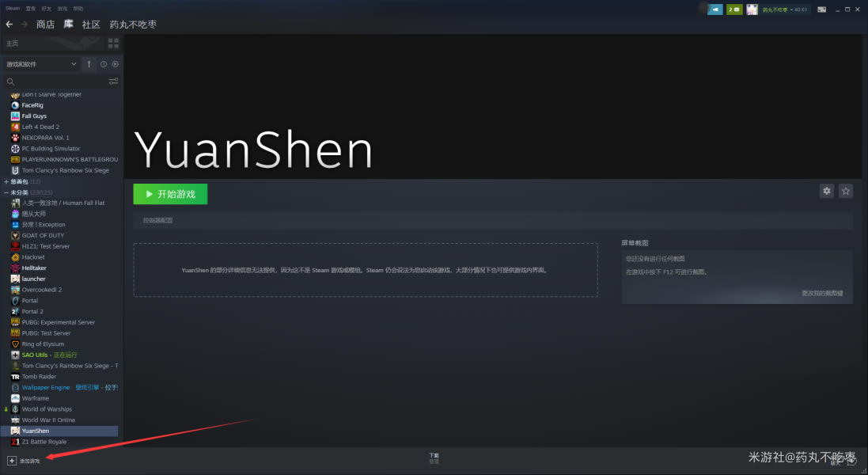Open the grid collections view icon

click(113, 43)
